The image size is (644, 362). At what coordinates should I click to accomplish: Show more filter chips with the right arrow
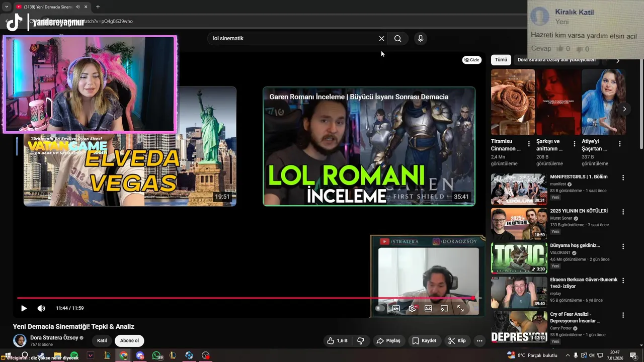point(618,60)
